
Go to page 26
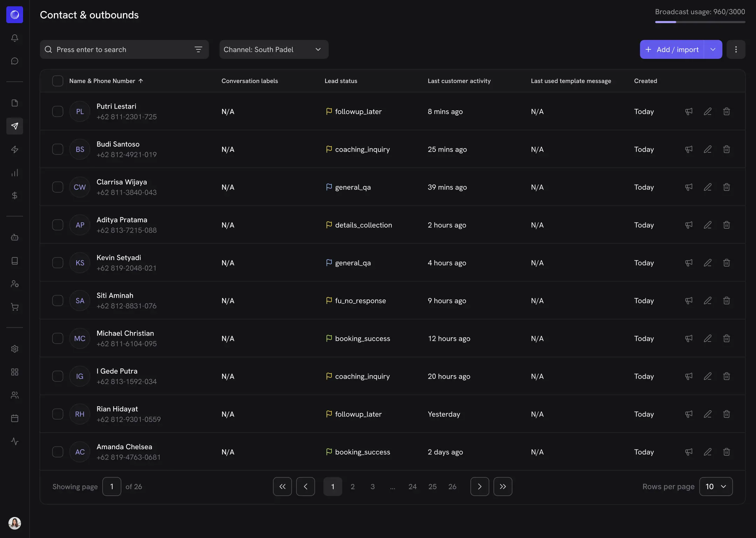(x=453, y=487)
